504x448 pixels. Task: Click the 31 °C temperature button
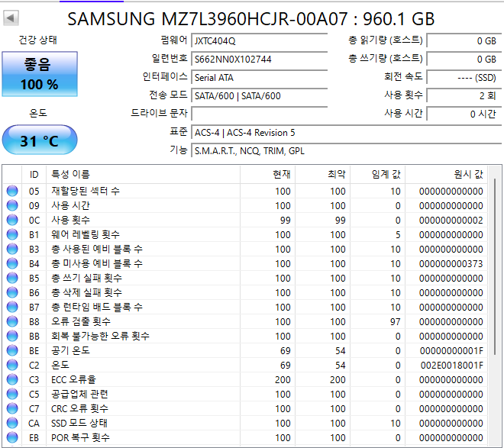[x=39, y=141]
